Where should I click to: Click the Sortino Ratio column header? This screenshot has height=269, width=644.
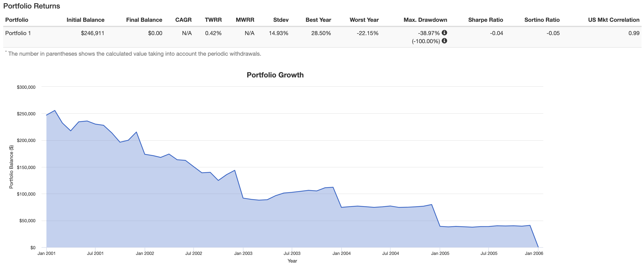tap(542, 20)
